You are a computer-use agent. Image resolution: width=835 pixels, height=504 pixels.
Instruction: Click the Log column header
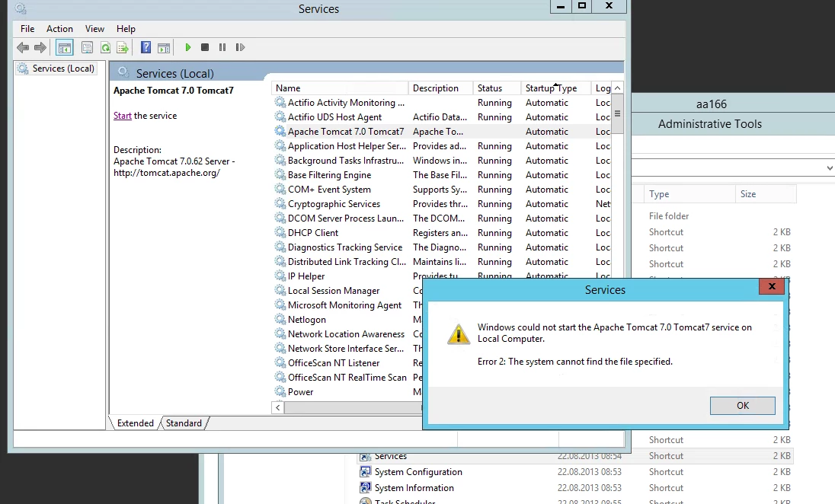tap(602, 88)
